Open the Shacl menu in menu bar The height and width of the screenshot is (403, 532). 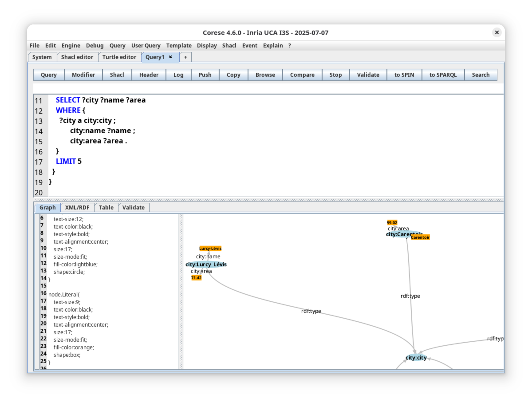pos(229,45)
